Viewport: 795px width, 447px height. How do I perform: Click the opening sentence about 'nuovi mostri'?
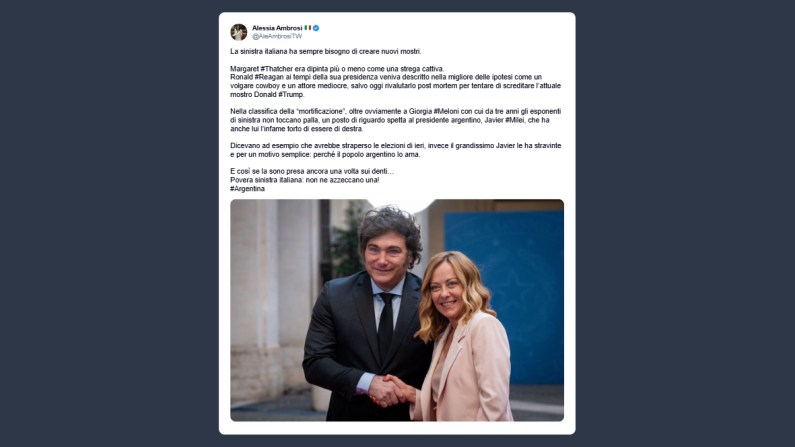click(326, 52)
